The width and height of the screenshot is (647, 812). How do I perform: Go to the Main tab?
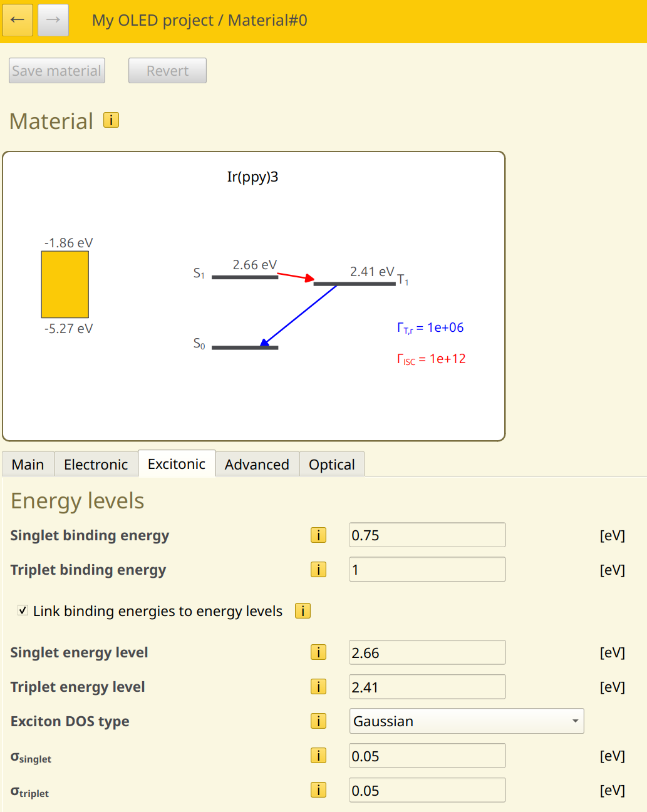[x=28, y=465]
